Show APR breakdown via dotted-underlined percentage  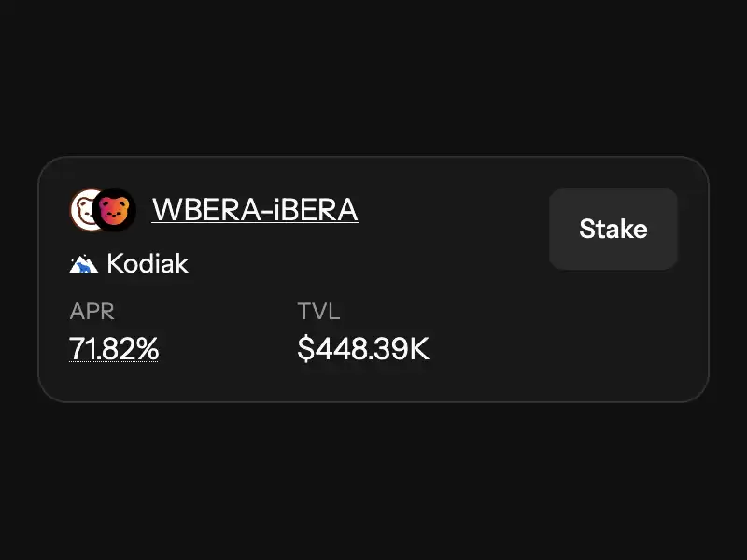point(114,348)
